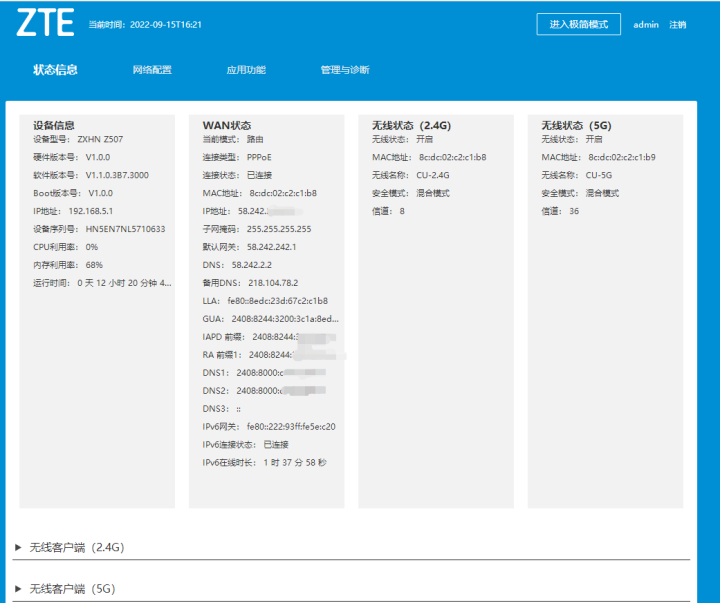Click the wireless name CU-2.4G

[433, 175]
